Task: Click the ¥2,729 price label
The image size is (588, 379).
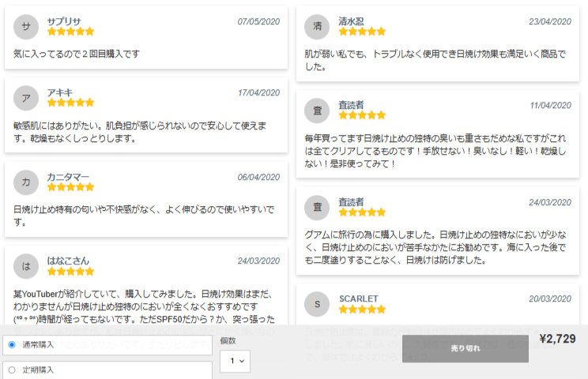Action: [x=558, y=339]
